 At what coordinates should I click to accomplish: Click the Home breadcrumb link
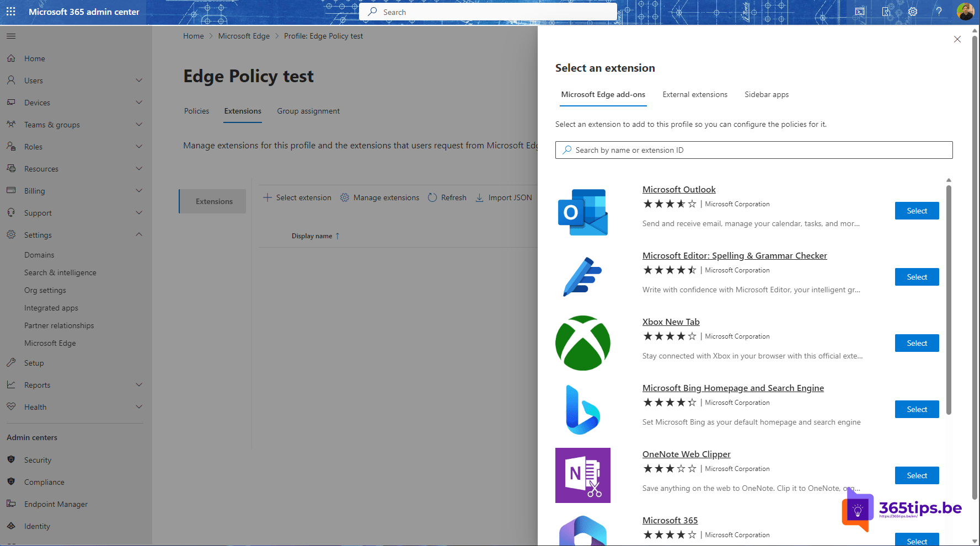[x=194, y=36]
